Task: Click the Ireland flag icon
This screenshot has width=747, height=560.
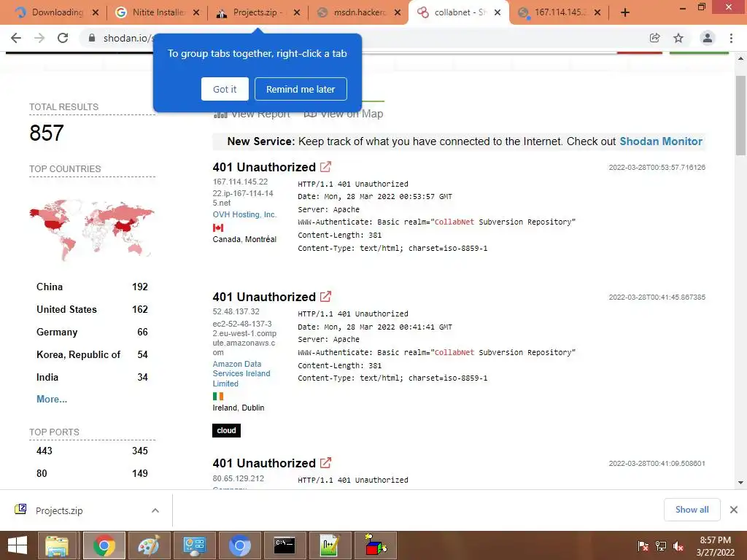Action: (x=218, y=396)
